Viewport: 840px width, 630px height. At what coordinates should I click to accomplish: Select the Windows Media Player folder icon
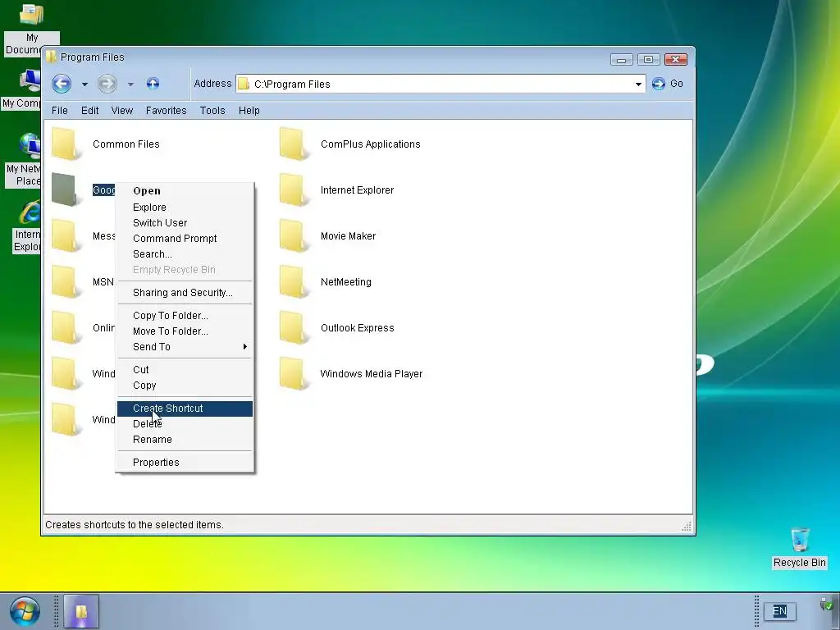(294, 374)
